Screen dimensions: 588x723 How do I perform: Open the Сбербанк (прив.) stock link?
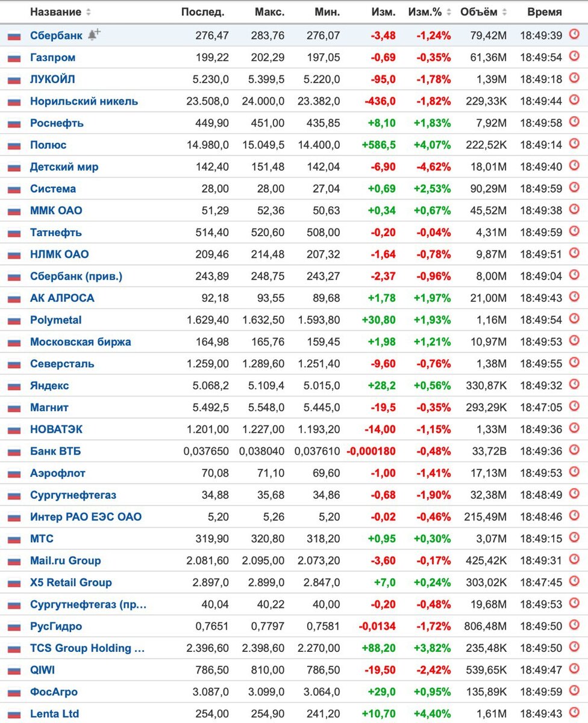coord(76,277)
